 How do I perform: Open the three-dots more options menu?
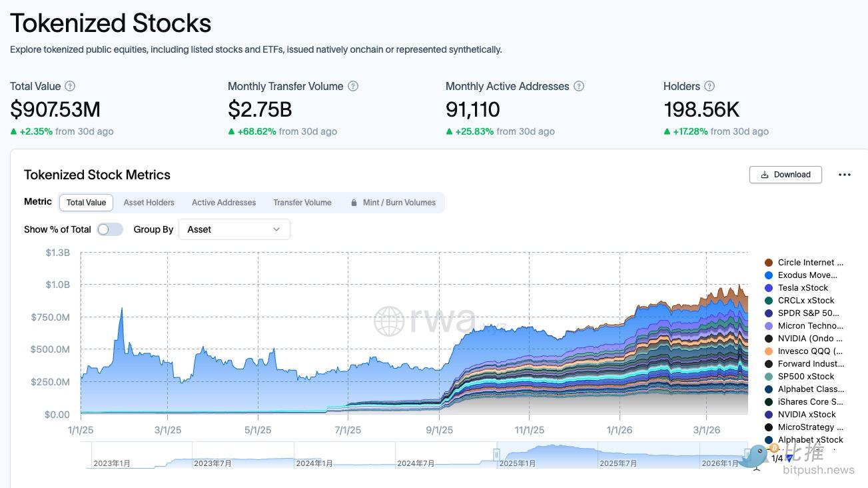[x=845, y=175]
